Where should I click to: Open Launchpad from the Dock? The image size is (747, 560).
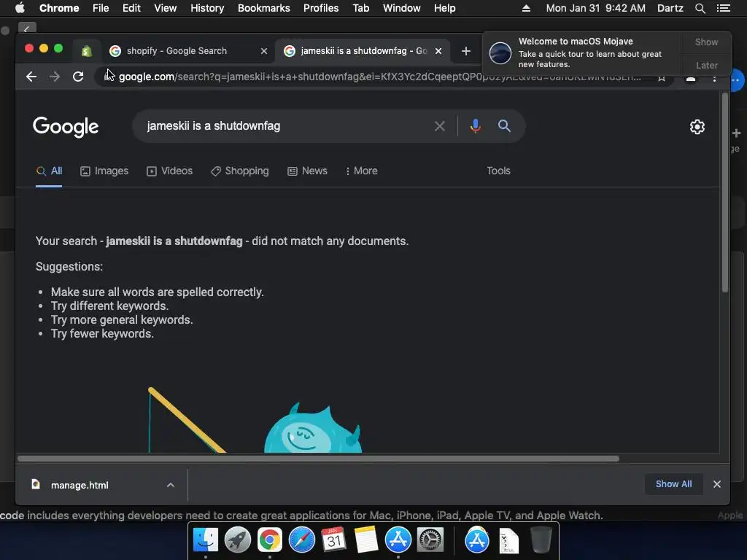[238, 540]
